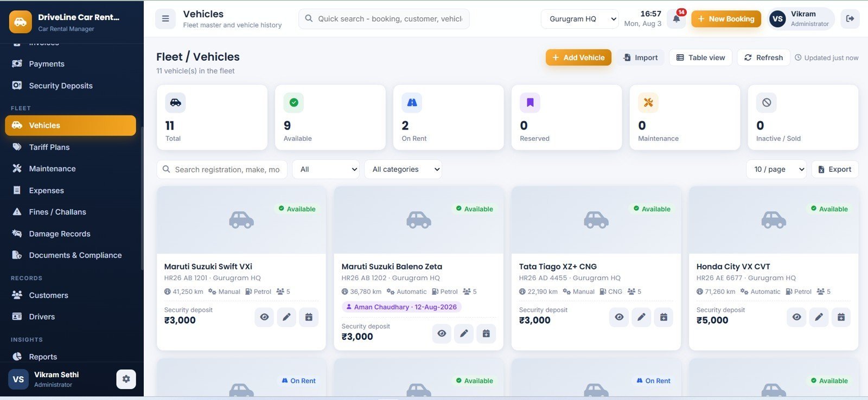
Task: Open the notifications bell with 14 badge
Action: pos(676,18)
